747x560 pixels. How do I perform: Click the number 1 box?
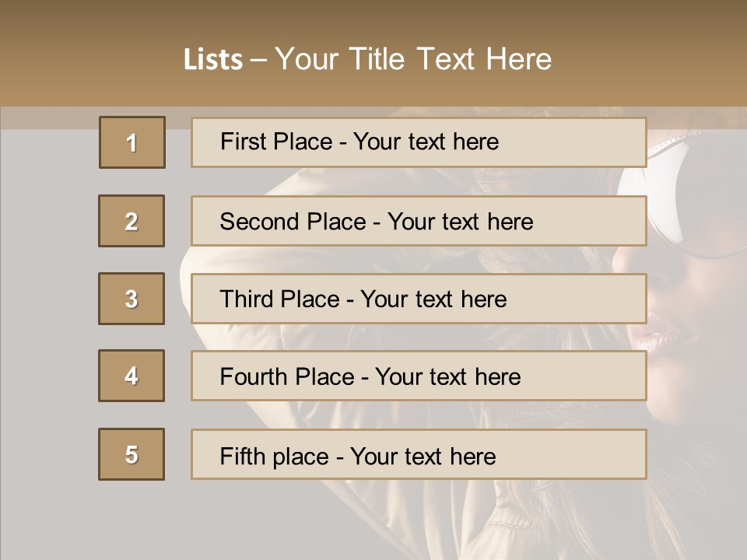(x=132, y=142)
